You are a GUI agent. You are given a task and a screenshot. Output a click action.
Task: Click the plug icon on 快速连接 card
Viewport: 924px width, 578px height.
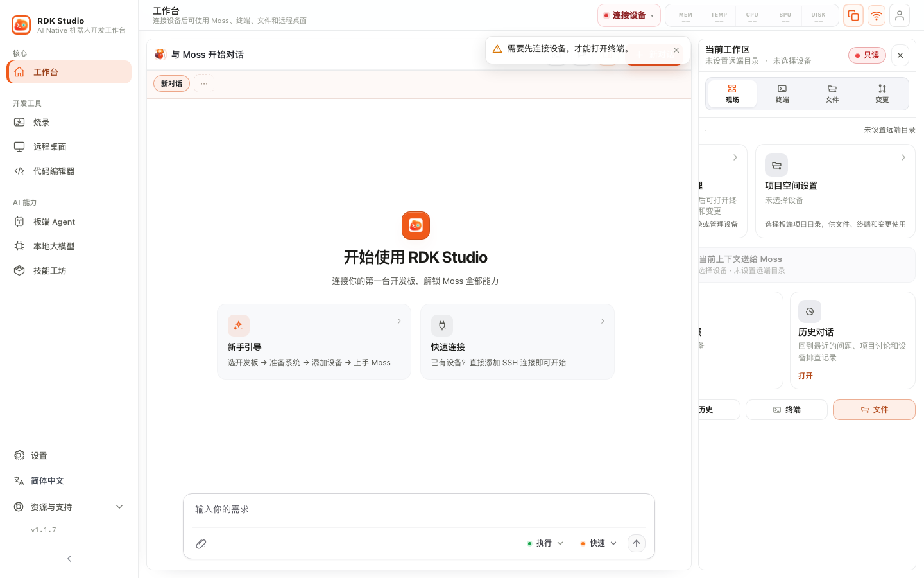pos(442,326)
